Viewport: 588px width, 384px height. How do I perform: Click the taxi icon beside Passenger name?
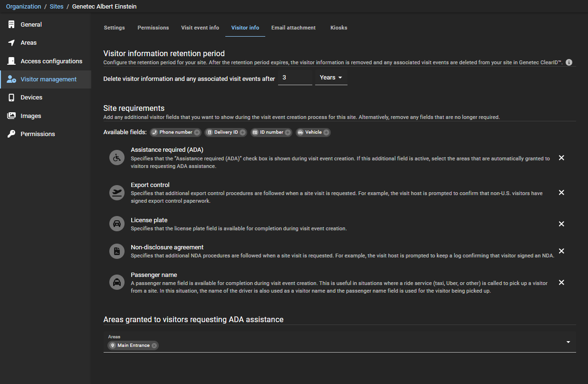click(117, 282)
